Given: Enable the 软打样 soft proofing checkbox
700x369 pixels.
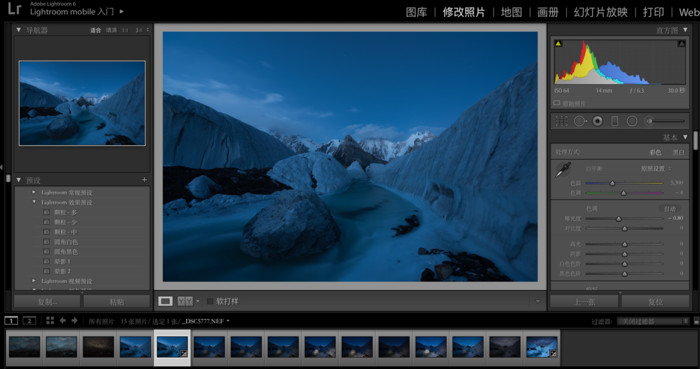Looking at the screenshot, I should tap(210, 302).
